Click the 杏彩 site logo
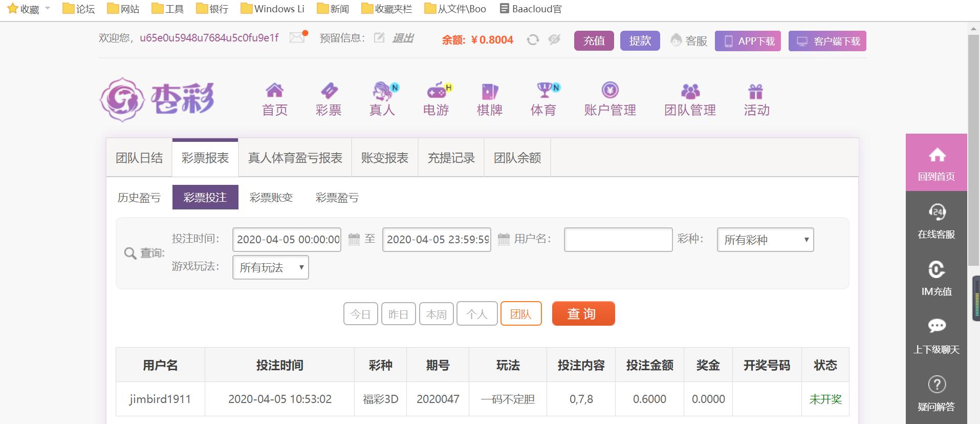Screen dimensions: 980x424 coord(157,99)
